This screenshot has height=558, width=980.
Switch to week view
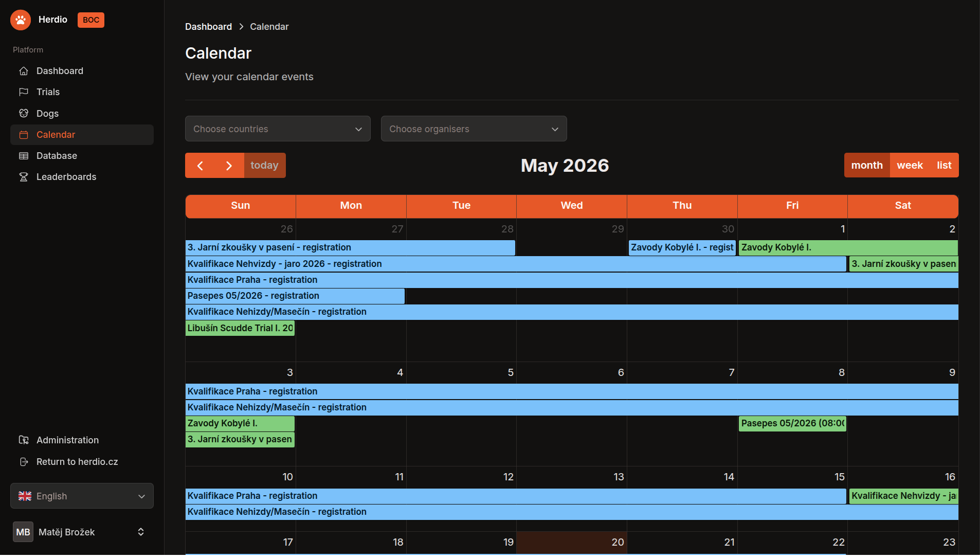(x=910, y=166)
